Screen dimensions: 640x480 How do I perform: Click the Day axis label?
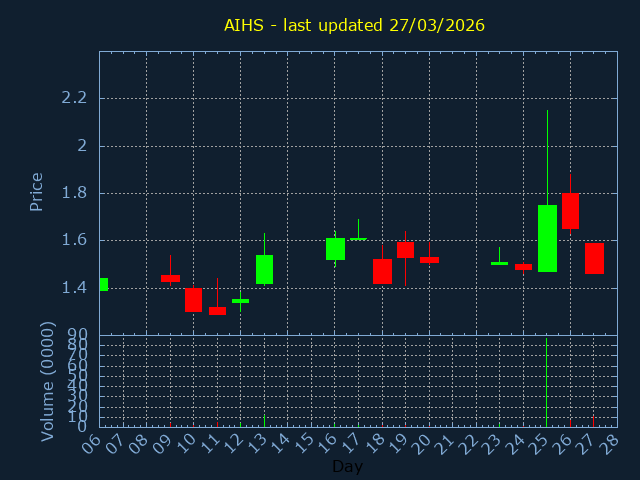pos(347,466)
